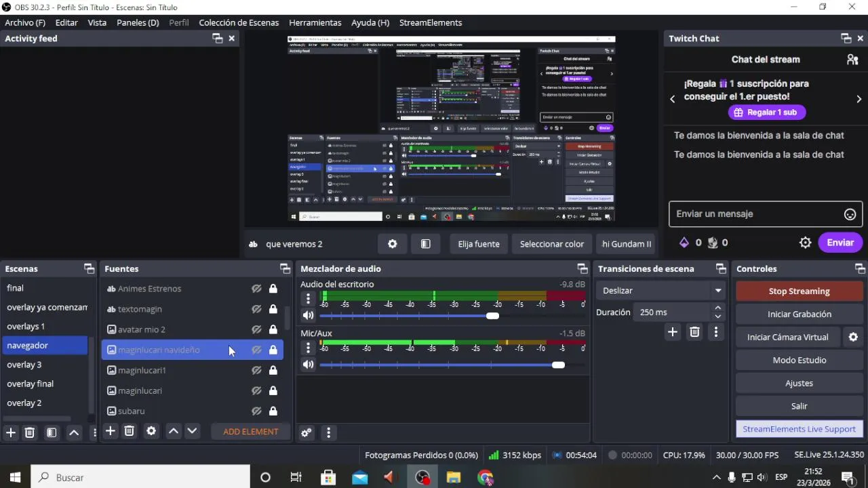This screenshot has width=868, height=488.
Task: Open the StreamElements menu
Action: tap(431, 22)
